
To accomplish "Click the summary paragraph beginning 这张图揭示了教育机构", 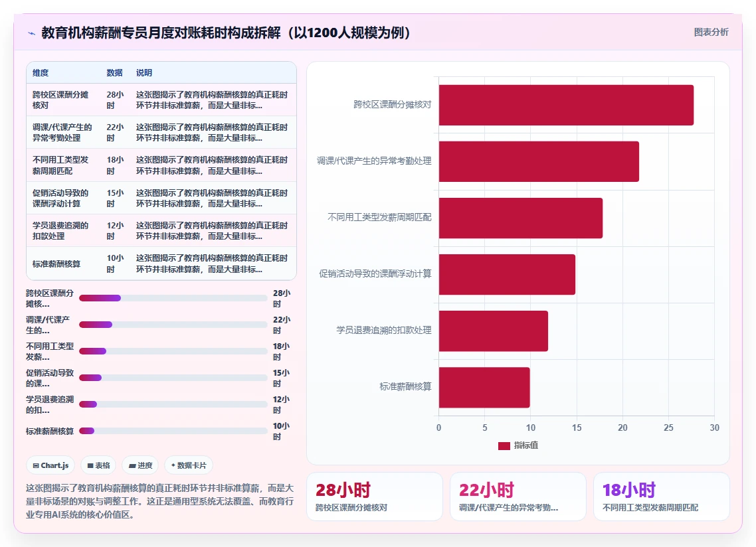I will pos(159,501).
